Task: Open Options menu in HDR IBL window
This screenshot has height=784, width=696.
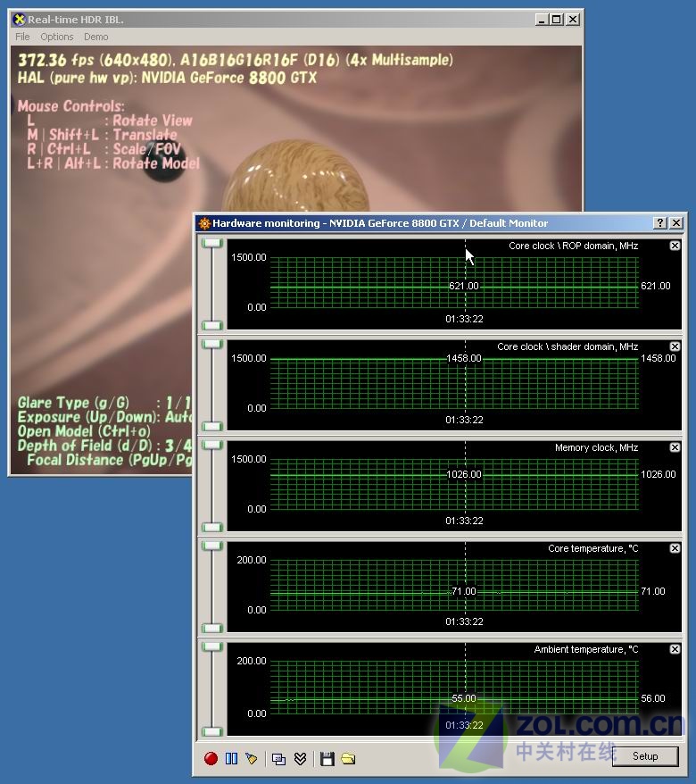Action: coord(57,37)
